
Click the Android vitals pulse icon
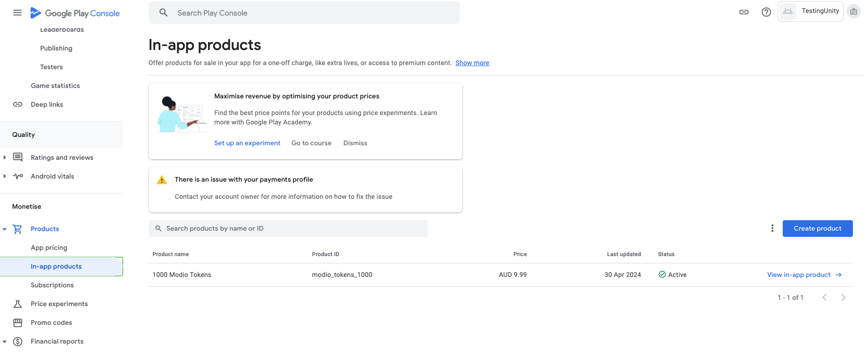[18, 176]
